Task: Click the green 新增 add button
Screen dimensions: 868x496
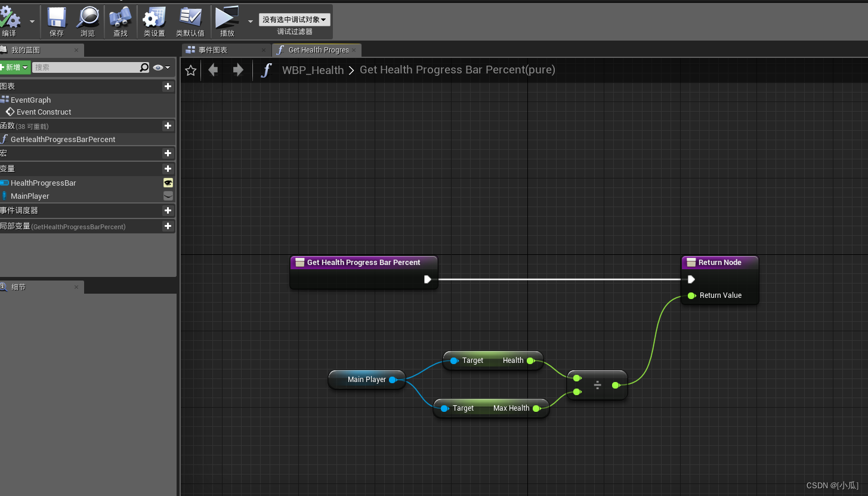Action: (x=14, y=67)
